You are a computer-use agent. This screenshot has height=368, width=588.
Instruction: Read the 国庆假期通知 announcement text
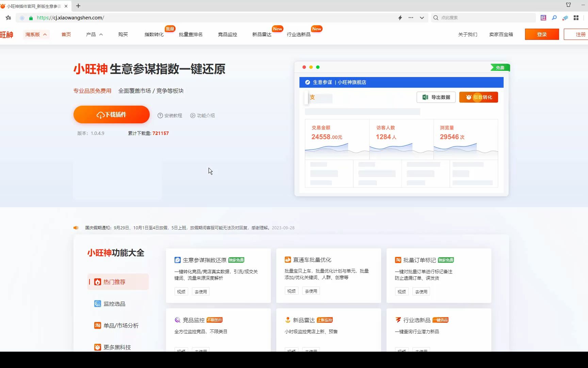pyautogui.click(x=177, y=228)
